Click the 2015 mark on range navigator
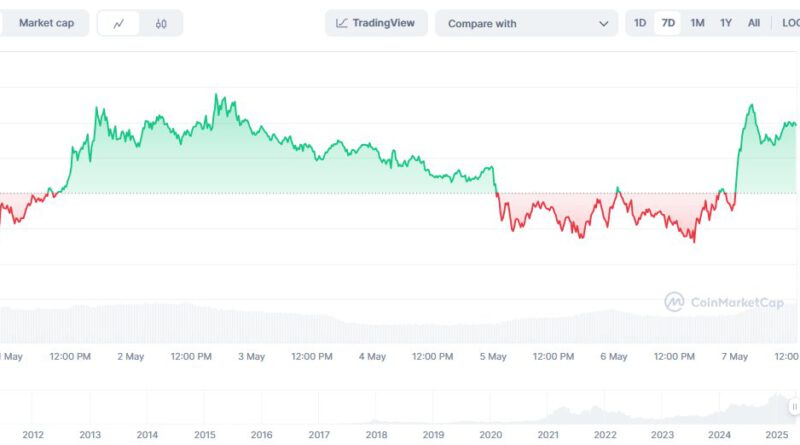 click(205, 435)
